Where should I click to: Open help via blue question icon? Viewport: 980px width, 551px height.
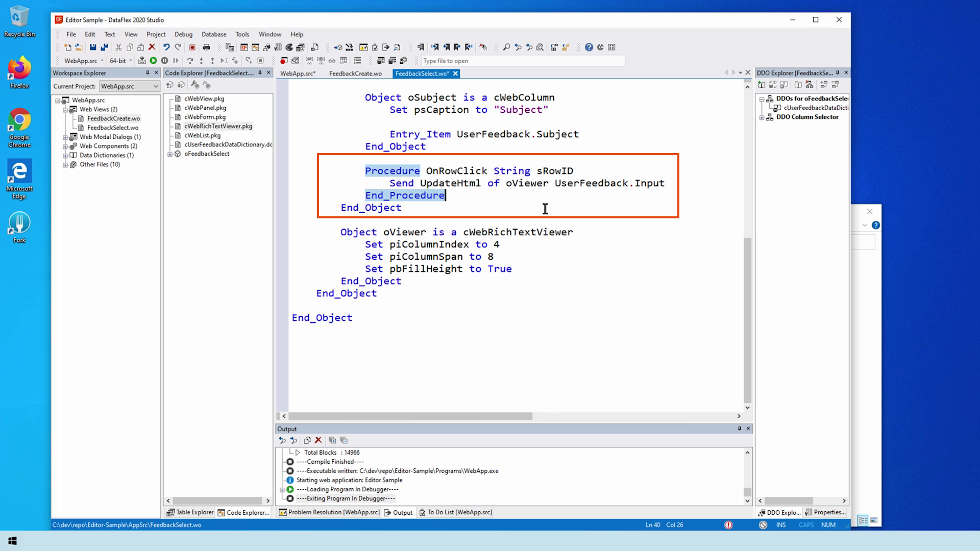click(x=589, y=47)
